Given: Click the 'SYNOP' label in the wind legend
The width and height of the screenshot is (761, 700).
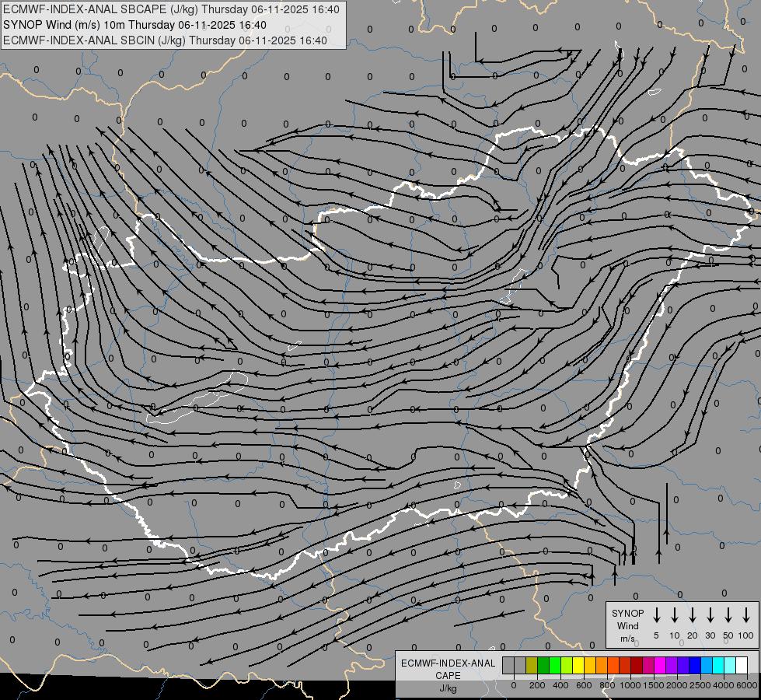Looking at the screenshot, I should click(627, 614).
